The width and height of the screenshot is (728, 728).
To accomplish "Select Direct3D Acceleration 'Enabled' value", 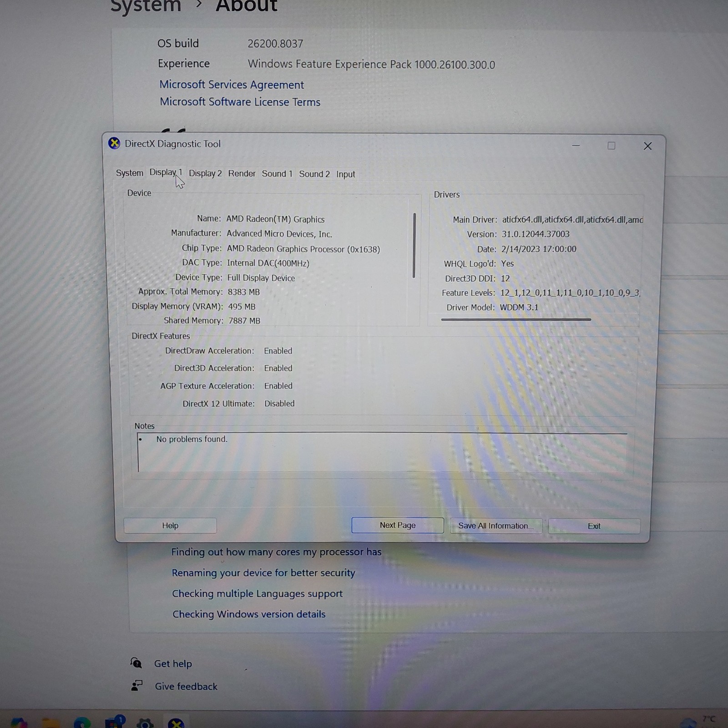I will coord(278,368).
